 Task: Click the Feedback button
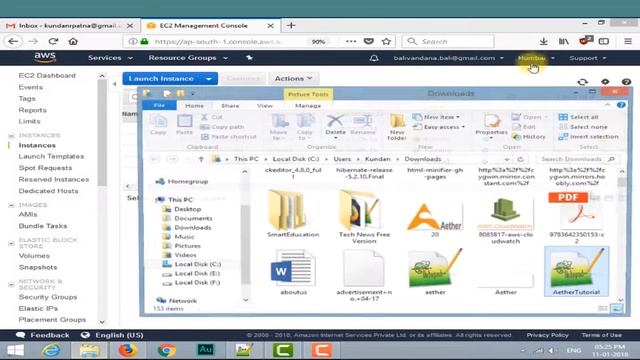coord(42,335)
